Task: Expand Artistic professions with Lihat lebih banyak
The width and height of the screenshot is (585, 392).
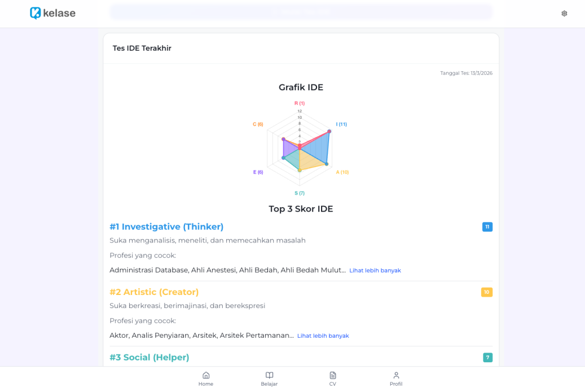Action: pos(323,336)
